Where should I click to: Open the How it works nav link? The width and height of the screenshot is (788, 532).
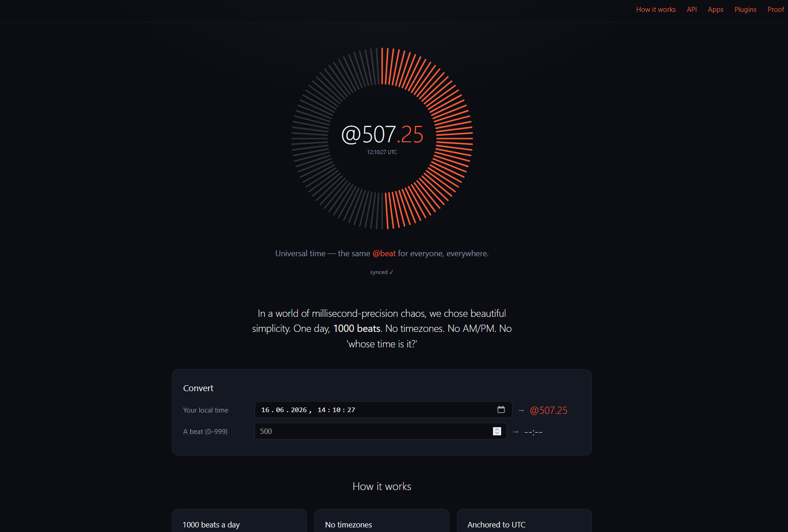pyautogui.click(x=656, y=10)
